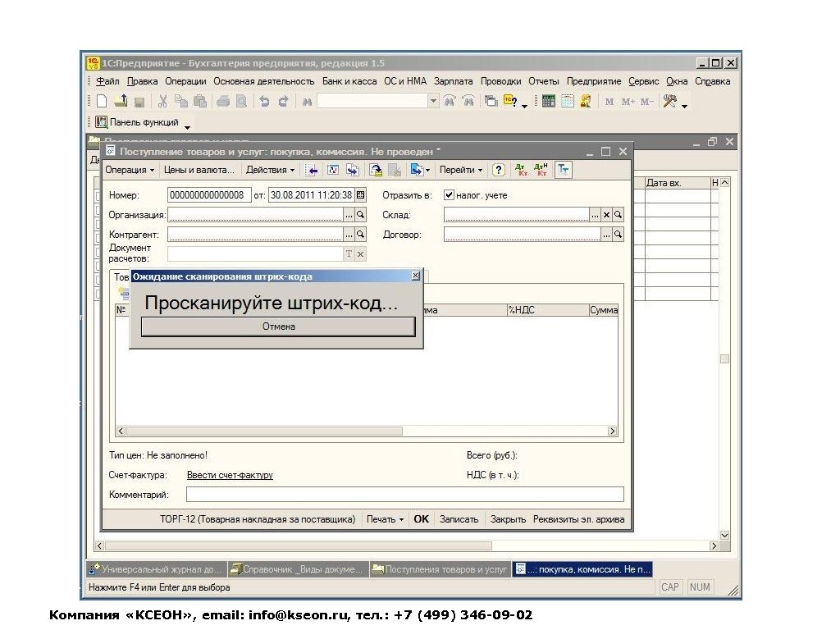Expand Панель функций toolbar options arrow
The width and height of the screenshot is (840, 630).
click(187, 127)
